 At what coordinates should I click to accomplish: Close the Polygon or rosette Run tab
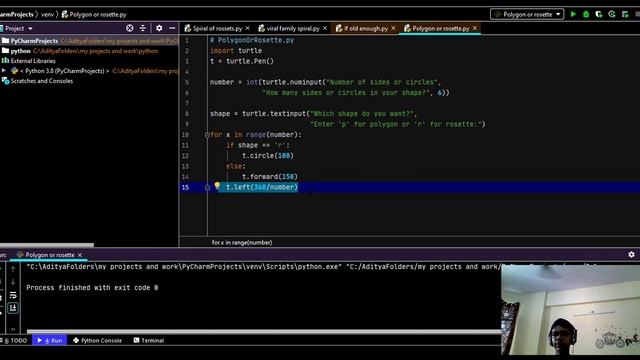pos(80,255)
